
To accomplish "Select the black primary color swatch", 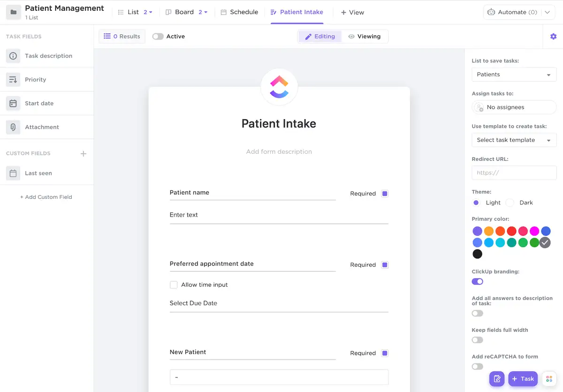I will click(477, 254).
